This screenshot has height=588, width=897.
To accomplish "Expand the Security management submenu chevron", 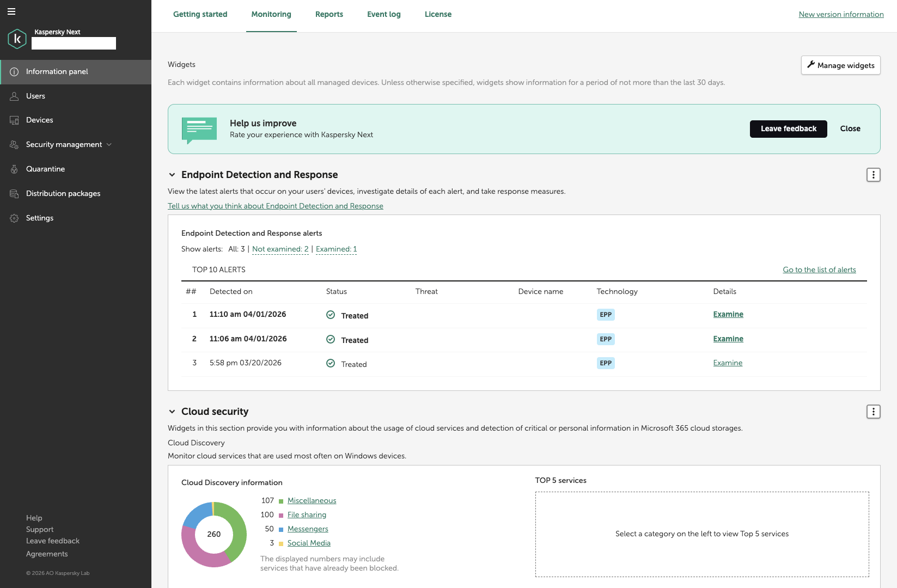I will coord(109,145).
